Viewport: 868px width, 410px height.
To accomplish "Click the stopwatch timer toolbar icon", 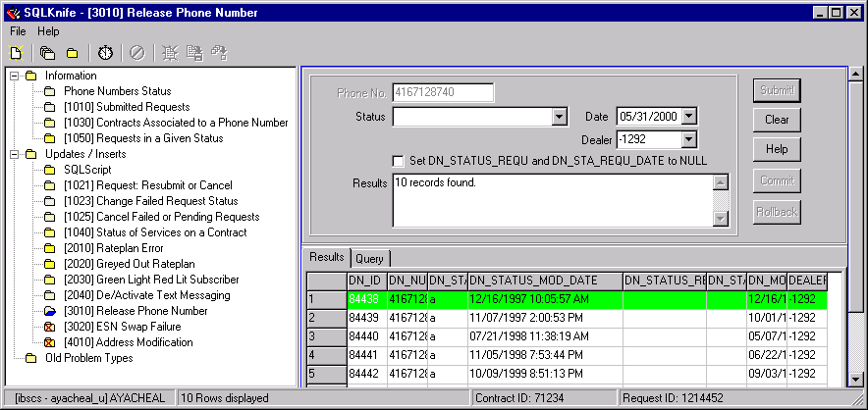I will coord(106,53).
